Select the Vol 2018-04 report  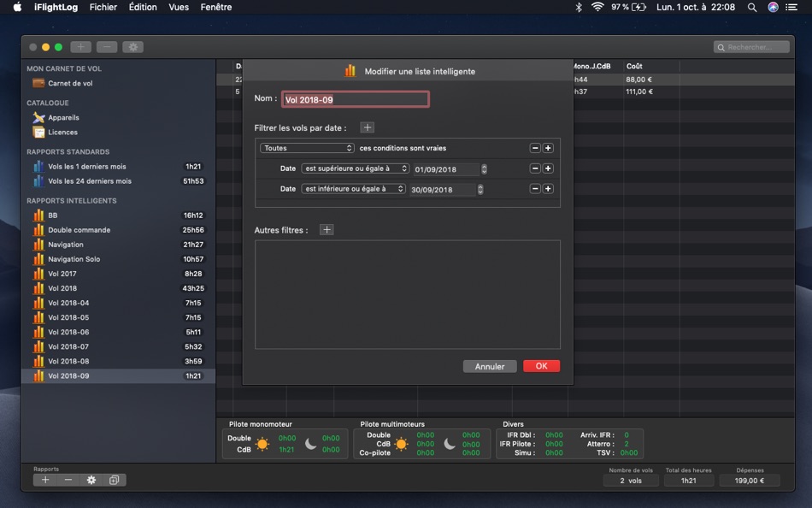(118, 303)
